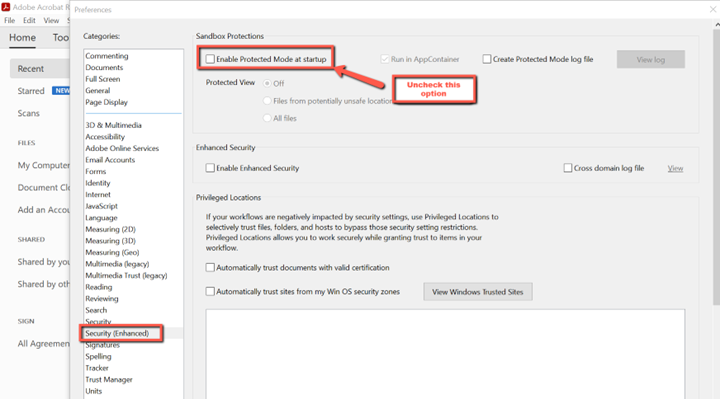Select the JavaScript category

coord(101,206)
